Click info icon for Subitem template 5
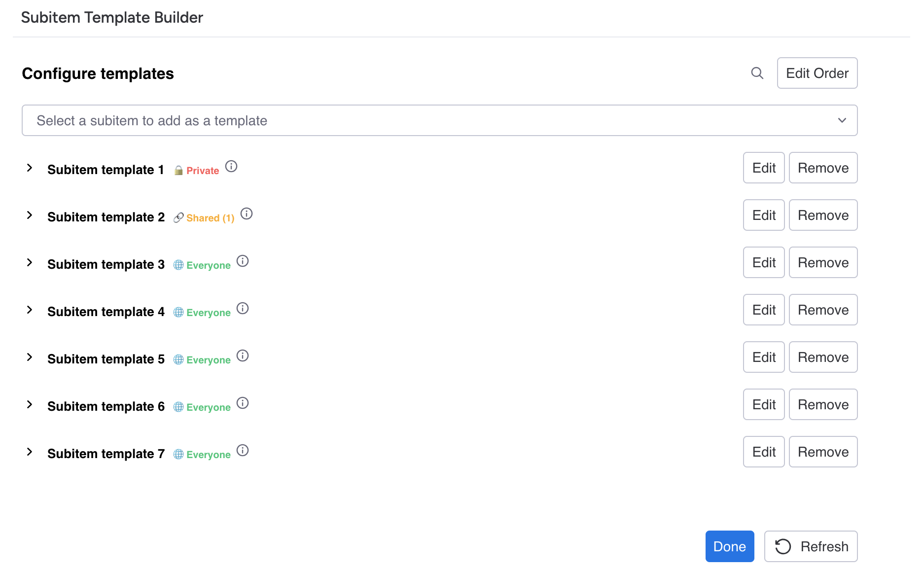Image resolution: width=924 pixels, height=571 pixels. [243, 356]
